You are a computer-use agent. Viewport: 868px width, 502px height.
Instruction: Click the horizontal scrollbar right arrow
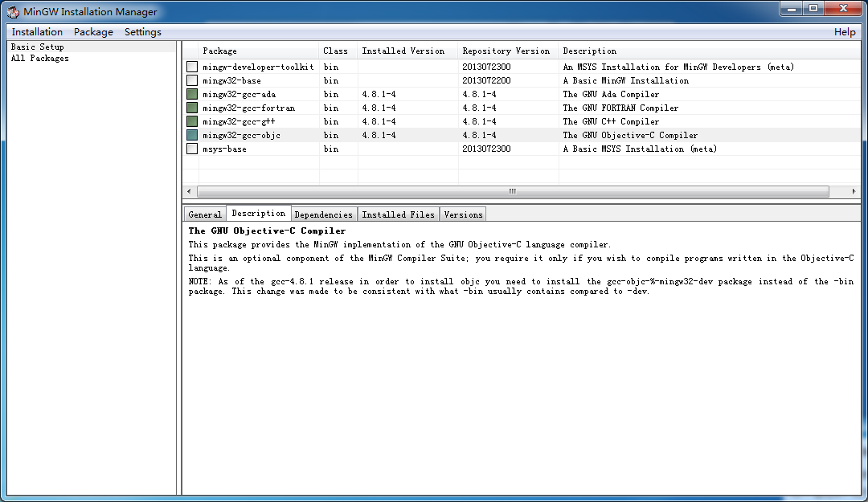coord(854,191)
